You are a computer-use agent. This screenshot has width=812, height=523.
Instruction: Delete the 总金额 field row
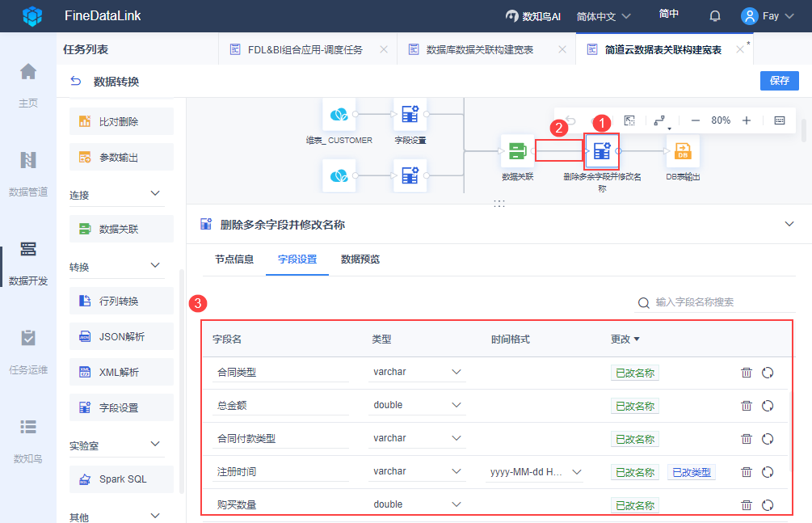pos(747,406)
